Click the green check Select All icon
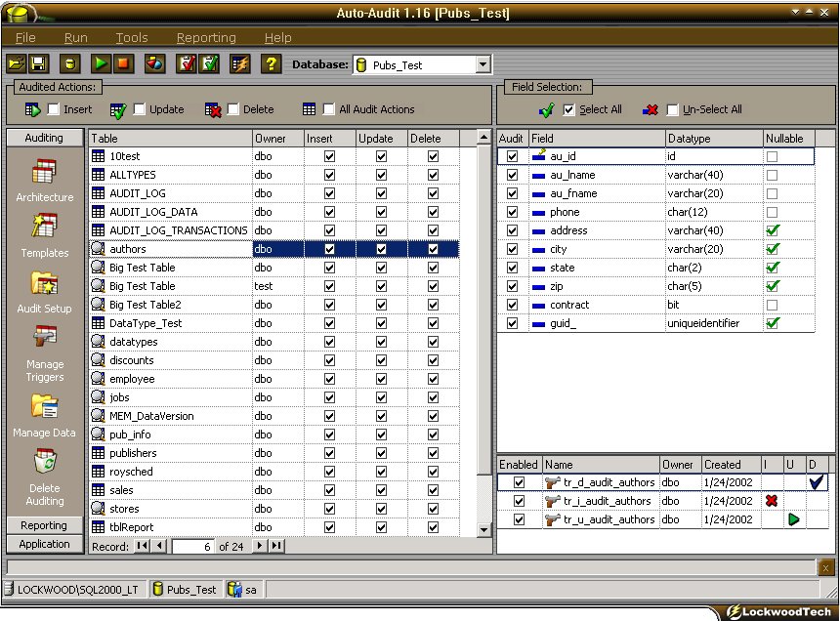This screenshot has width=840, height=621. pos(546,110)
